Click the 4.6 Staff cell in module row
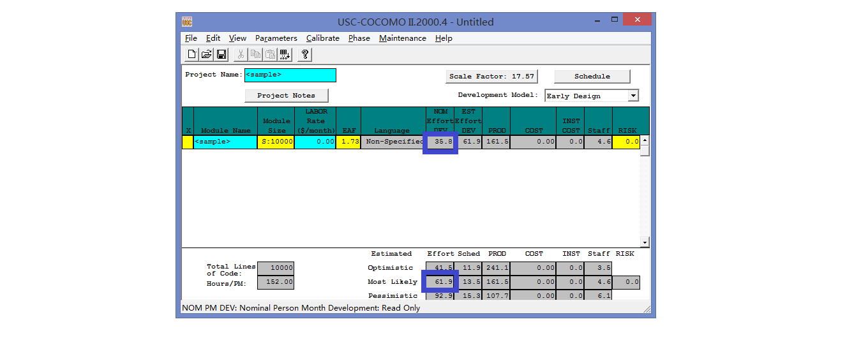 598,142
